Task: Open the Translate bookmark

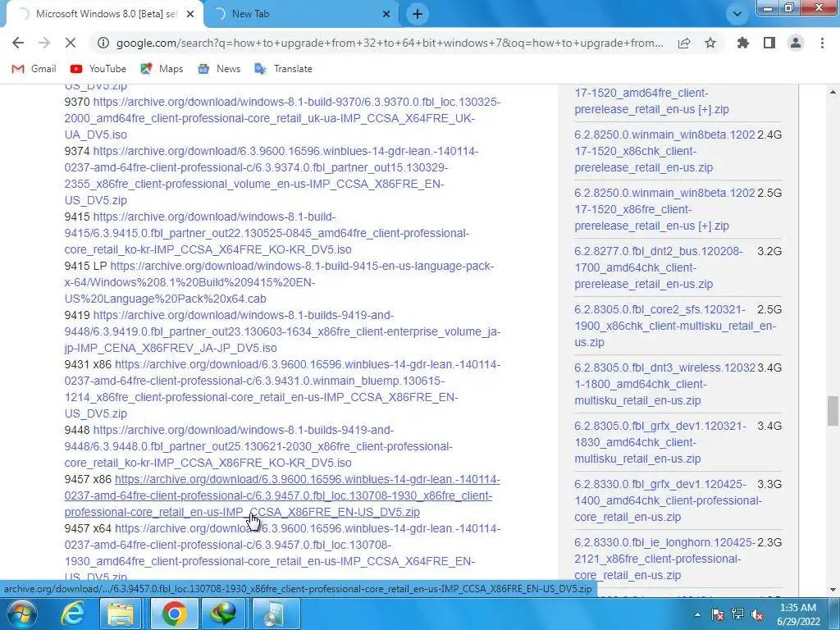Action: pyautogui.click(x=283, y=69)
